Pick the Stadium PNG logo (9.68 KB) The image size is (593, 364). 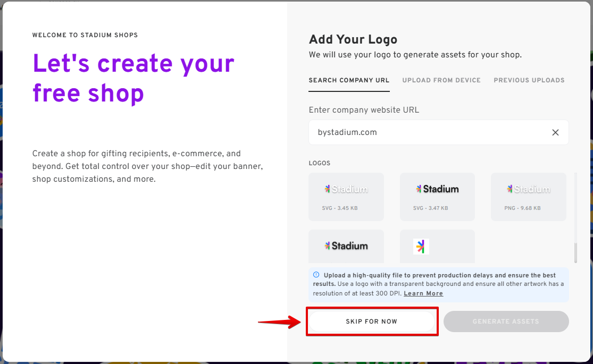click(528, 196)
